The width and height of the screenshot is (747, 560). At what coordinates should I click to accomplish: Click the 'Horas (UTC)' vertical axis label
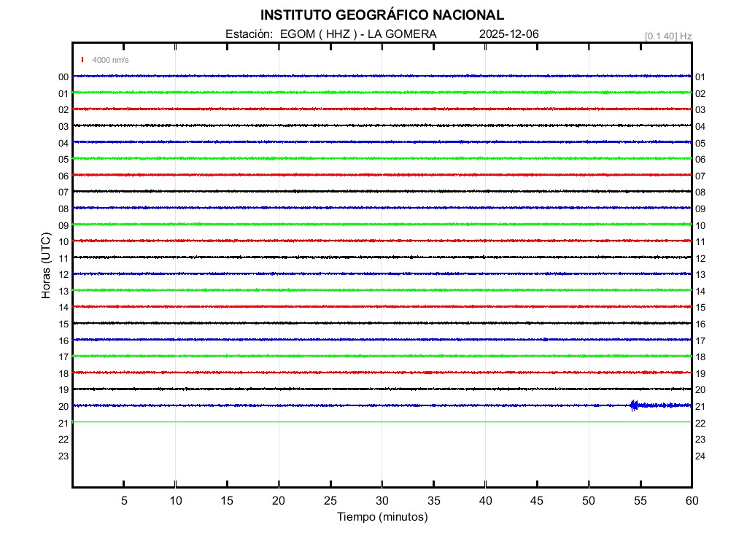[x=46, y=265]
